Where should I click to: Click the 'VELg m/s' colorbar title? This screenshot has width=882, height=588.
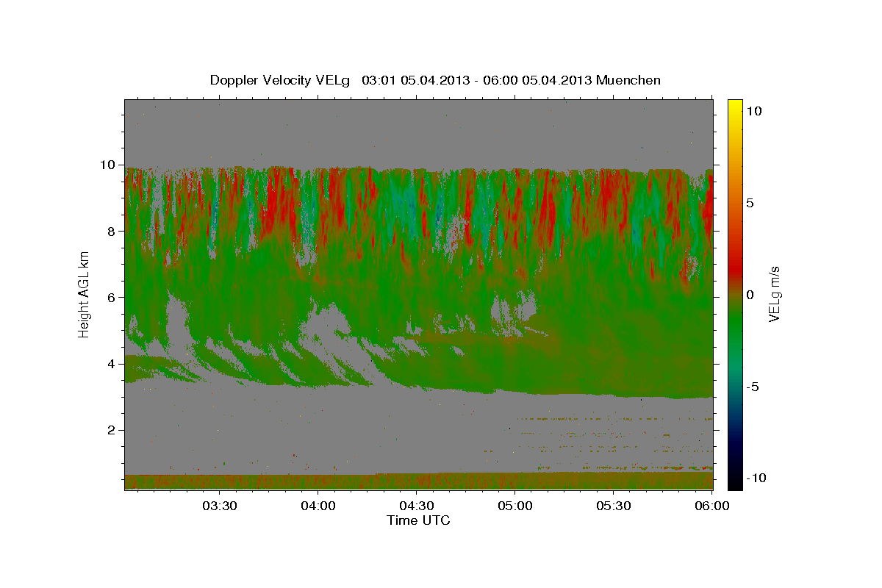pos(774,294)
